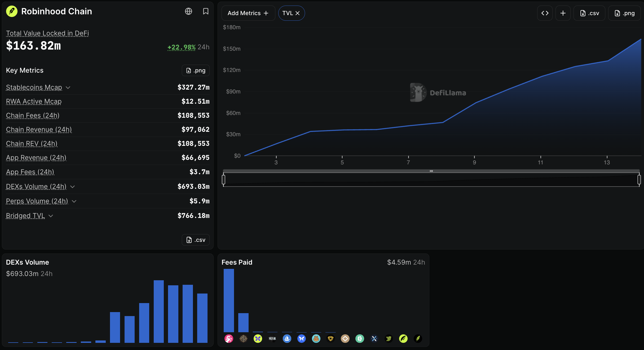
Task: Click the dark blue X protocol icon
Action: [374, 339]
